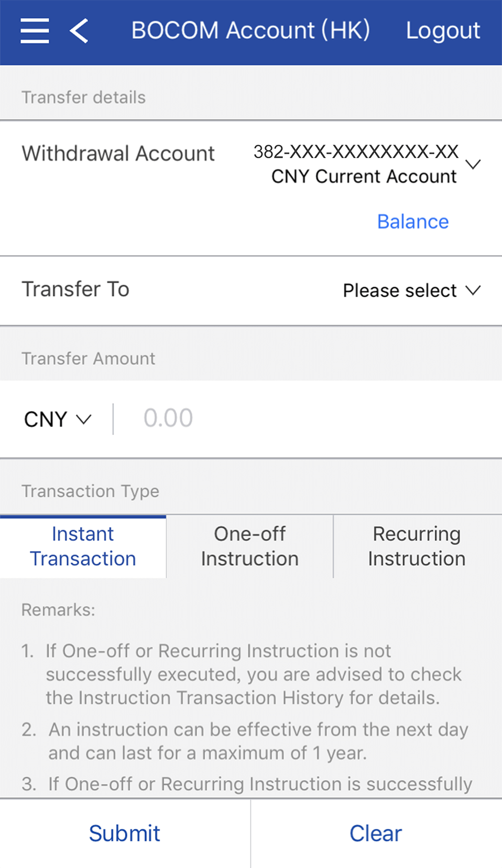This screenshot has height=868, width=502.
Task: Choose the Recurring Instruction tab
Action: (x=417, y=547)
